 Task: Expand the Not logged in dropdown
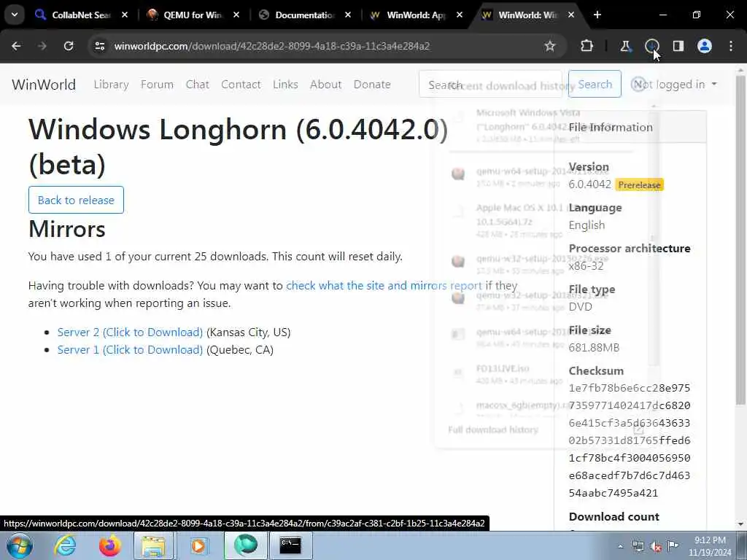click(675, 85)
